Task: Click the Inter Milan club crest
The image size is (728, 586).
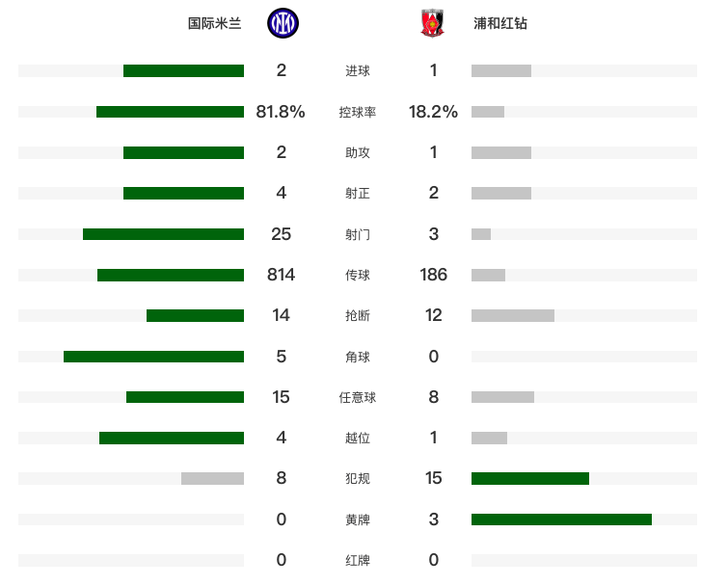Action: tap(283, 23)
